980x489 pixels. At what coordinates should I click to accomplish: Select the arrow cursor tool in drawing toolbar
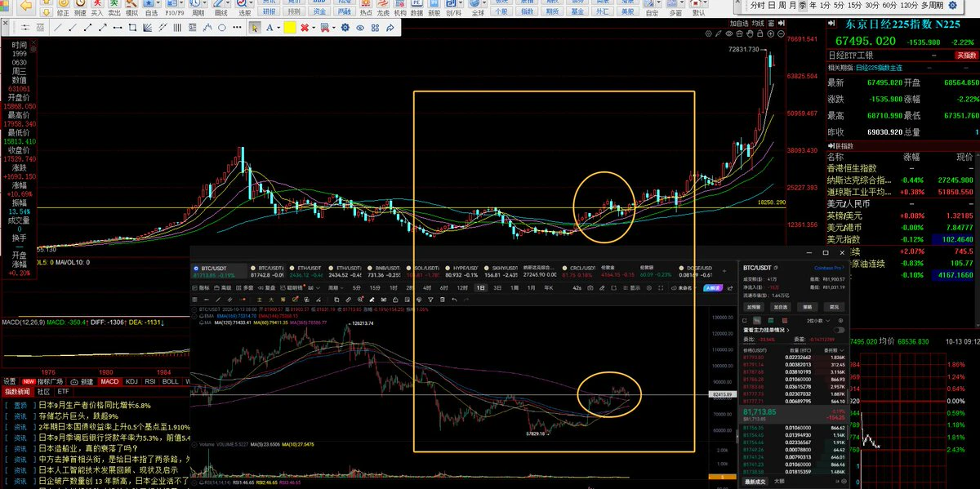pyautogui.click(x=255, y=28)
